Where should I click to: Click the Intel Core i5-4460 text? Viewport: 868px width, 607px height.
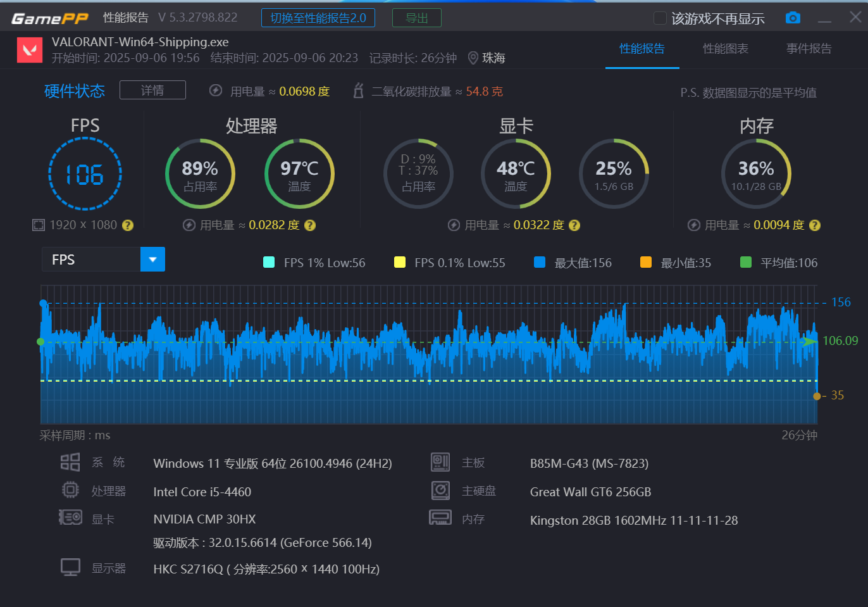[202, 492]
